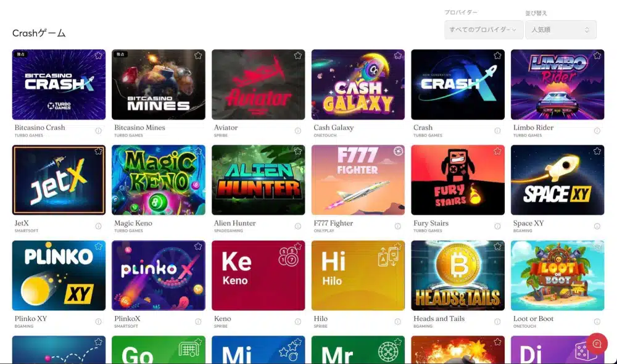
Task: Open the Cash Galaxy game artwork
Action: click(358, 85)
